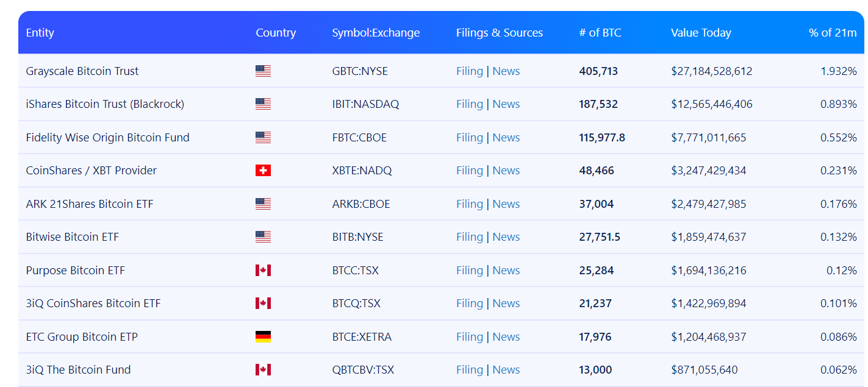868x387 pixels.
Task: Click the Canada flag for Purpose Bitcoin ETF
Action: 263,271
